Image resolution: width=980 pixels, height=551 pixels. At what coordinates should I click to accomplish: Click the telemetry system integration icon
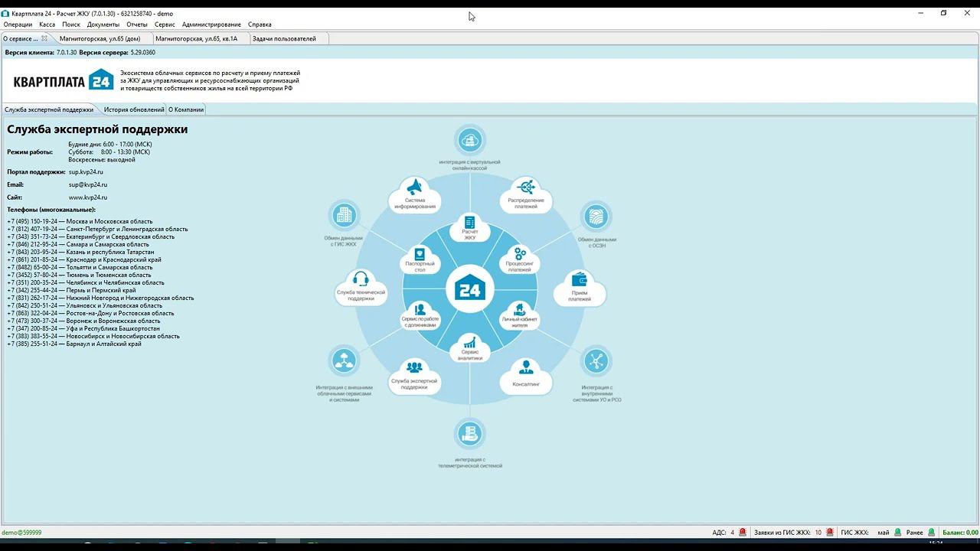(469, 434)
